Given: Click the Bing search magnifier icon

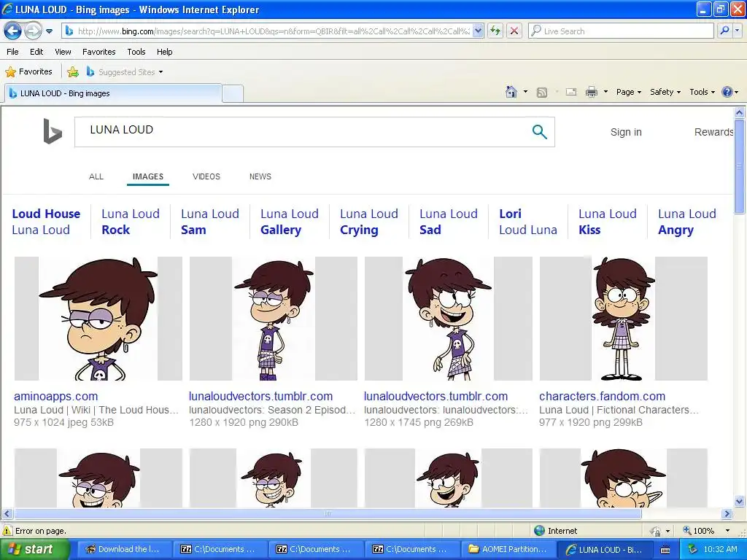Looking at the screenshot, I should coord(539,131).
